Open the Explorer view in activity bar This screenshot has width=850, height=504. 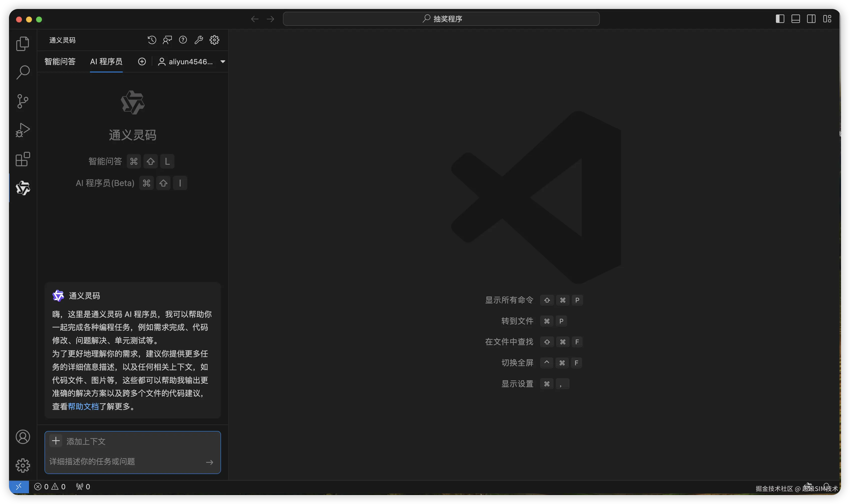[x=23, y=44]
